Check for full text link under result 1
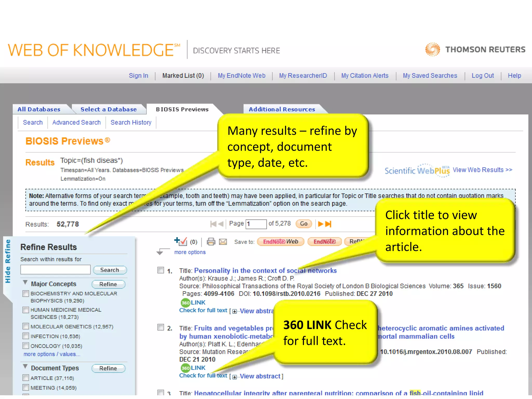The width and height of the screenshot is (532, 399). 203,310
